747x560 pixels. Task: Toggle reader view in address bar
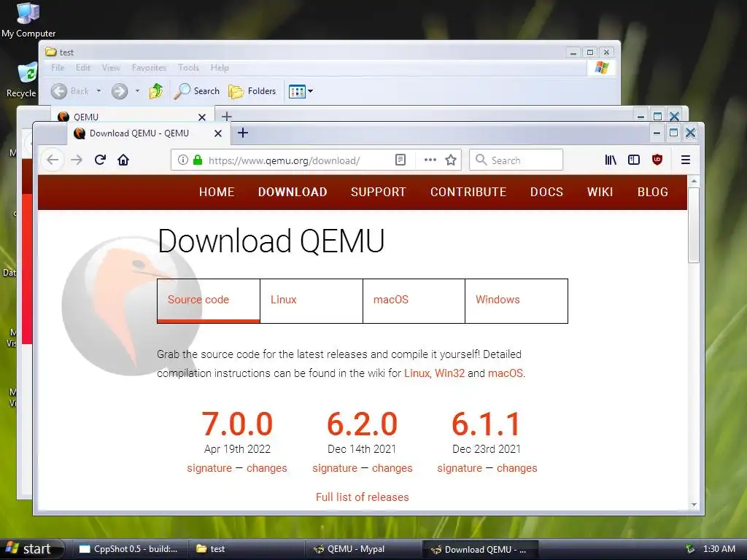tap(400, 160)
